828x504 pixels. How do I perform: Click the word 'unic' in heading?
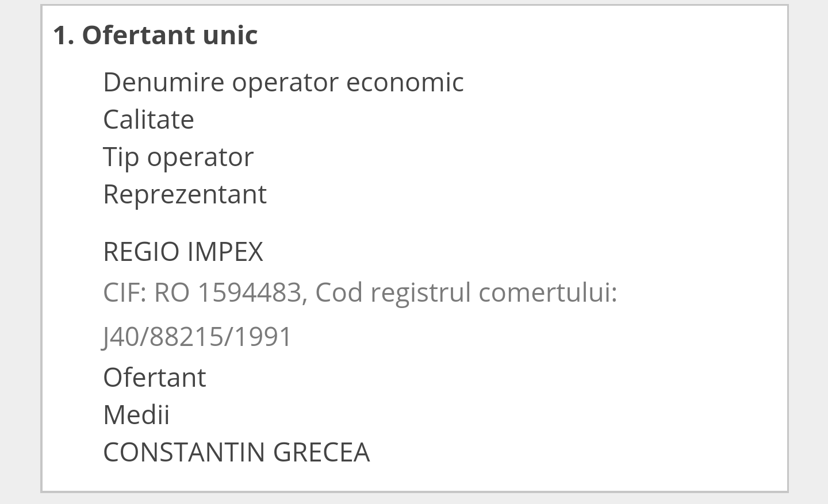(x=230, y=35)
